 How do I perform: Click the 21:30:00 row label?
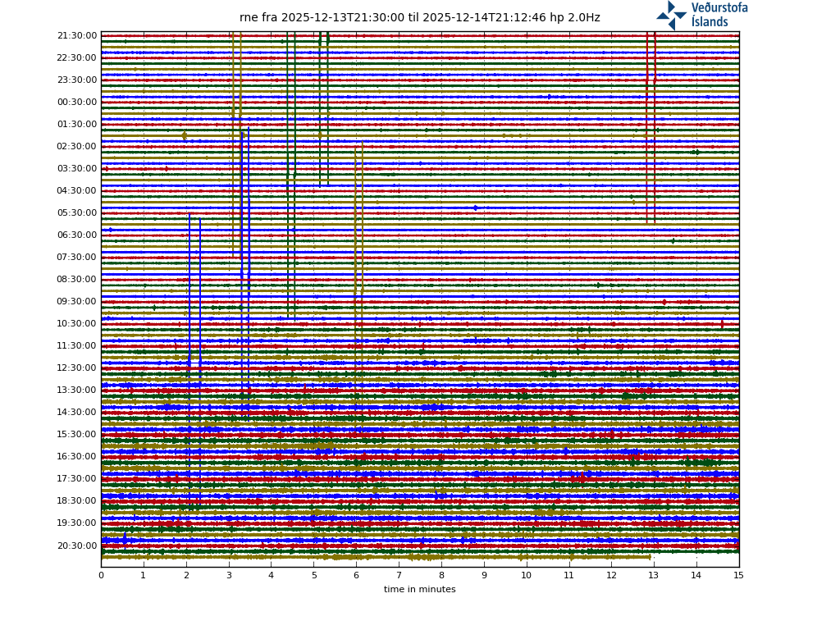[77, 36]
